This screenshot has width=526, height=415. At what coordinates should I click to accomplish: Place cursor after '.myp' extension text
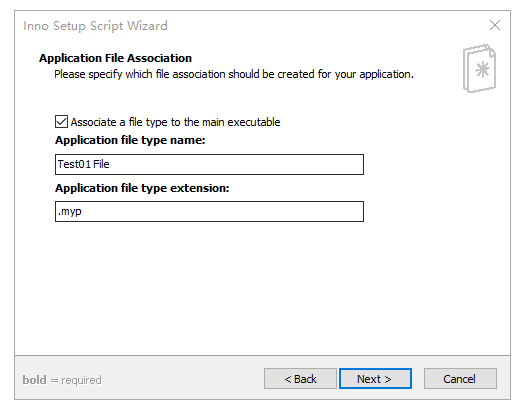[x=83, y=211]
